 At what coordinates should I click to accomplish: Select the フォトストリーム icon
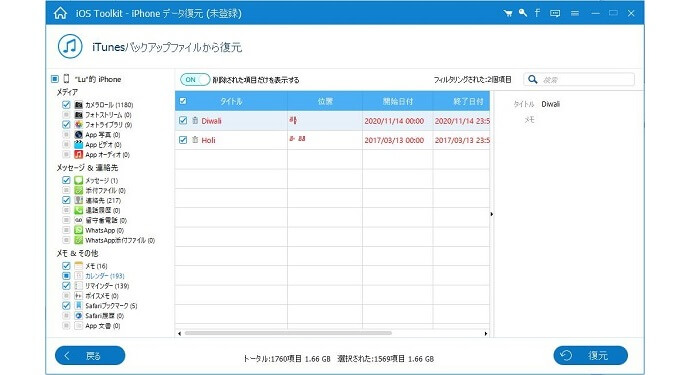coord(79,114)
